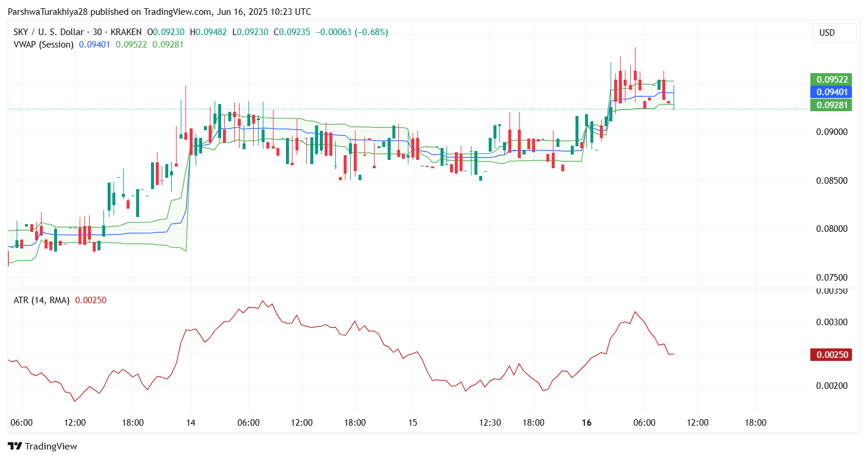Open the USD currency selector
Viewport: 868px width, 459px height.
834,33
